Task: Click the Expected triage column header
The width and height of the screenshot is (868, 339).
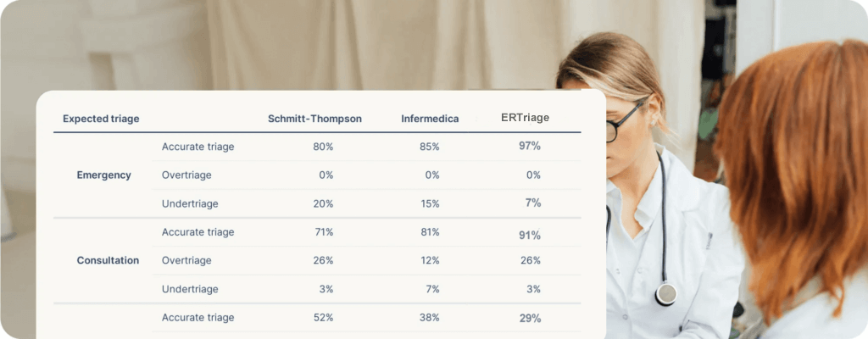Action: tap(101, 119)
